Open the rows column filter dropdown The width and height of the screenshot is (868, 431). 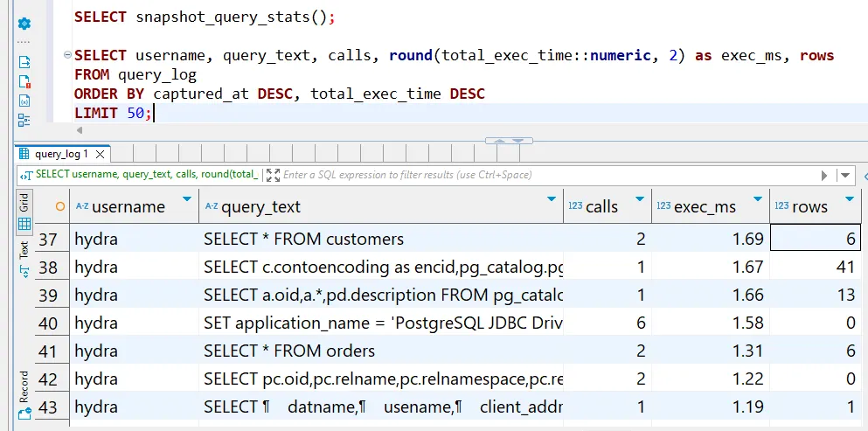point(850,198)
